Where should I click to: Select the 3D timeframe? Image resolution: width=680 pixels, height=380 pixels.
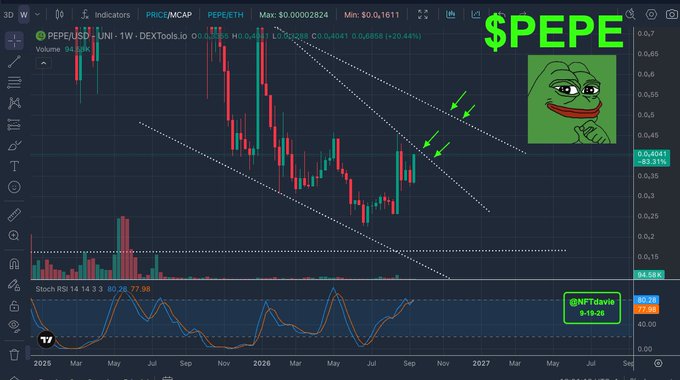[8, 15]
